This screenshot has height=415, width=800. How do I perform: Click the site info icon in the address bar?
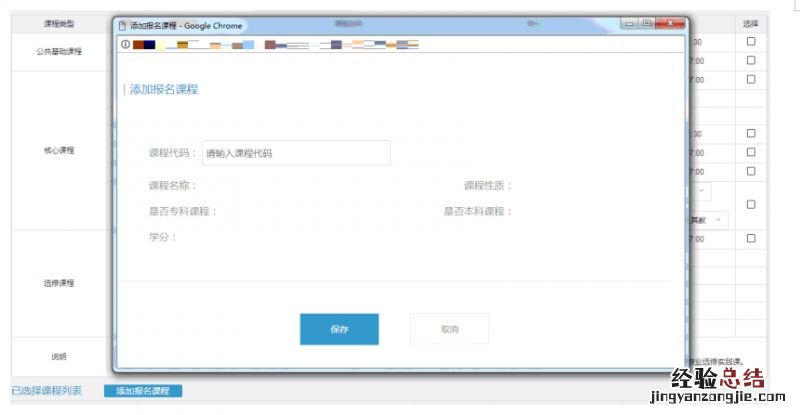[125, 44]
